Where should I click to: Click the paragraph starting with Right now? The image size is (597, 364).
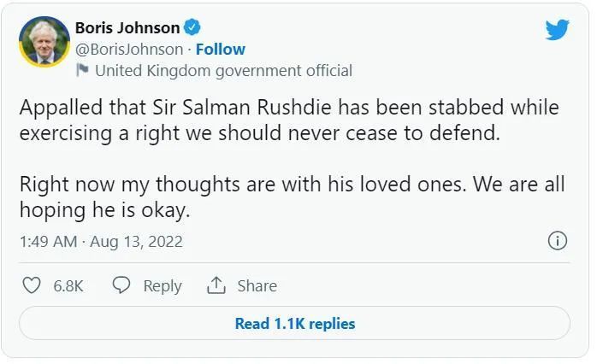pyautogui.click(x=292, y=197)
